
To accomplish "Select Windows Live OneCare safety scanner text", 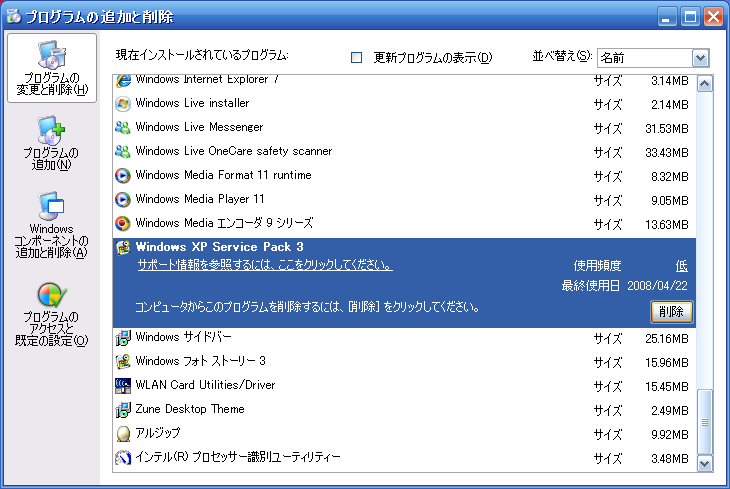I will [x=234, y=151].
